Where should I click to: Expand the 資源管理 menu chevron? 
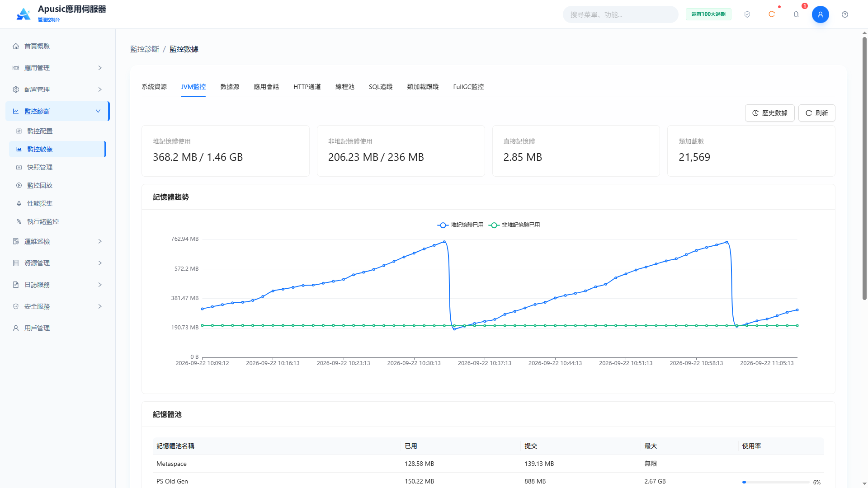click(100, 263)
